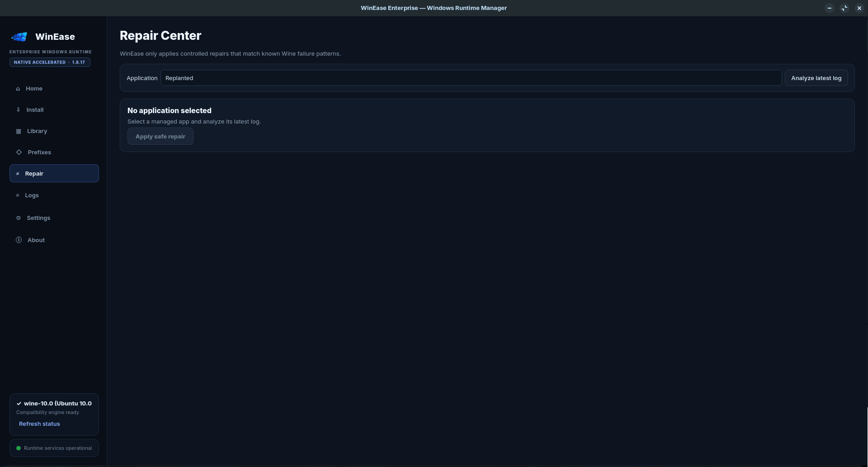
Task: Click the Home house icon
Action: (18, 89)
